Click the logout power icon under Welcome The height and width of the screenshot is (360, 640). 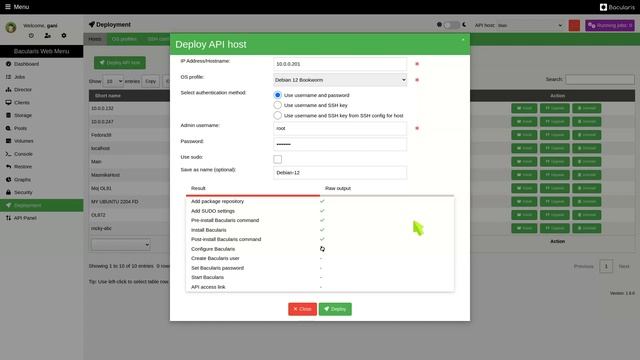click(x=31, y=36)
